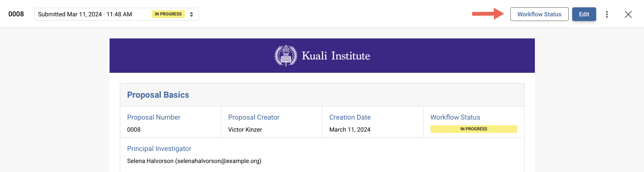Click the Proposal Number field label
Image resolution: width=644 pixels, height=172 pixels.
click(x=153, y=117)
